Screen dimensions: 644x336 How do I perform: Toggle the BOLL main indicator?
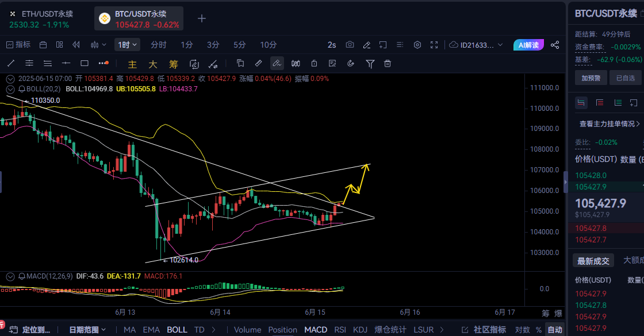[177, 330]
